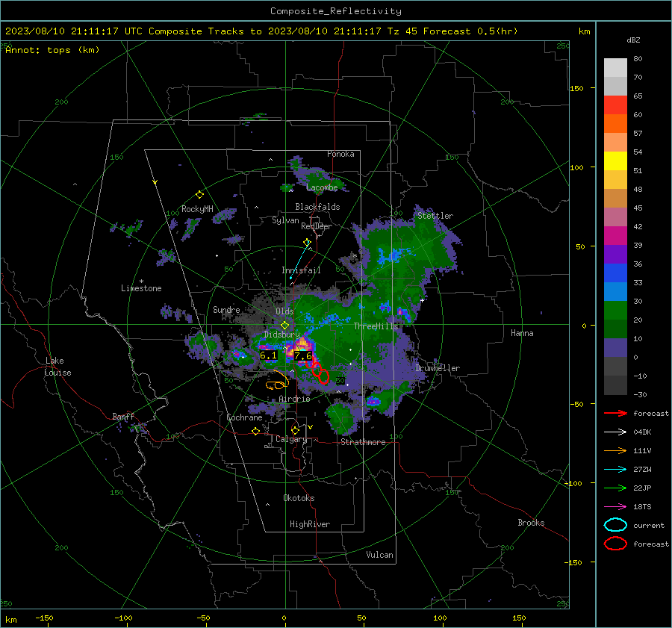This screenshot has width=672, height=628.
Task: Click the 6.1 km storm top label
Action: 269,355
